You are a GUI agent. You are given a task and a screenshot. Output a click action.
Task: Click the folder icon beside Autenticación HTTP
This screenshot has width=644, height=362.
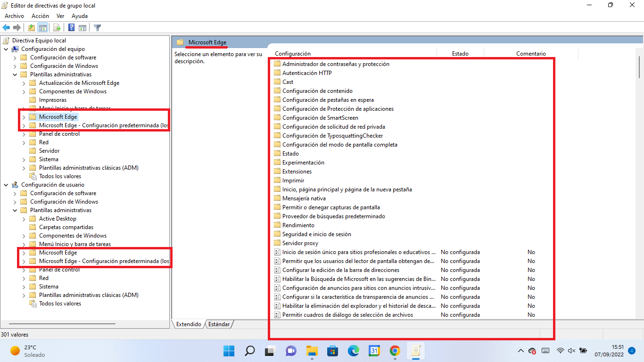click(277, 73)
